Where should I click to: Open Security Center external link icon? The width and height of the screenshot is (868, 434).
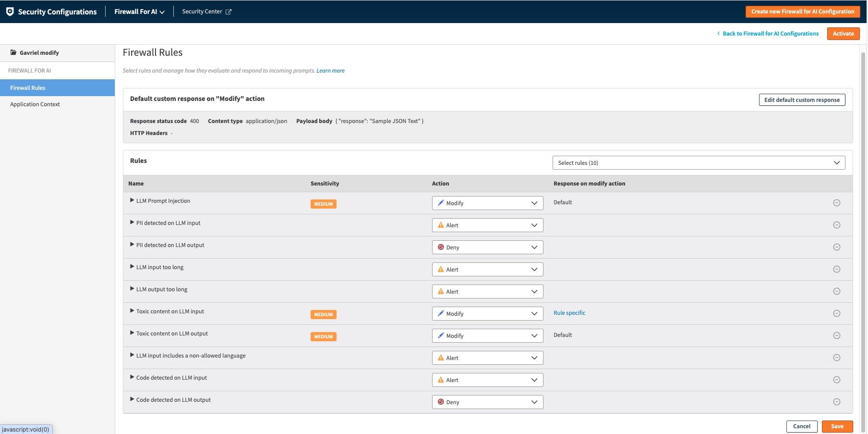pyautogui.click(x=229, y=12)
